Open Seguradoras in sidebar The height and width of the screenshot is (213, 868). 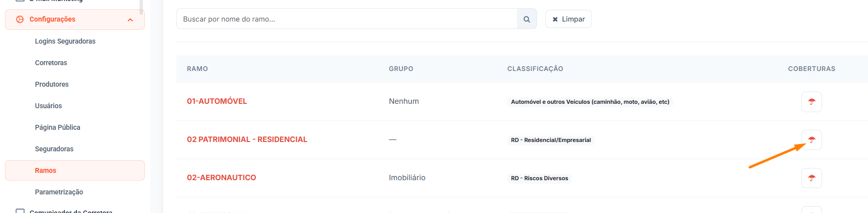click(x=54, y=149)
